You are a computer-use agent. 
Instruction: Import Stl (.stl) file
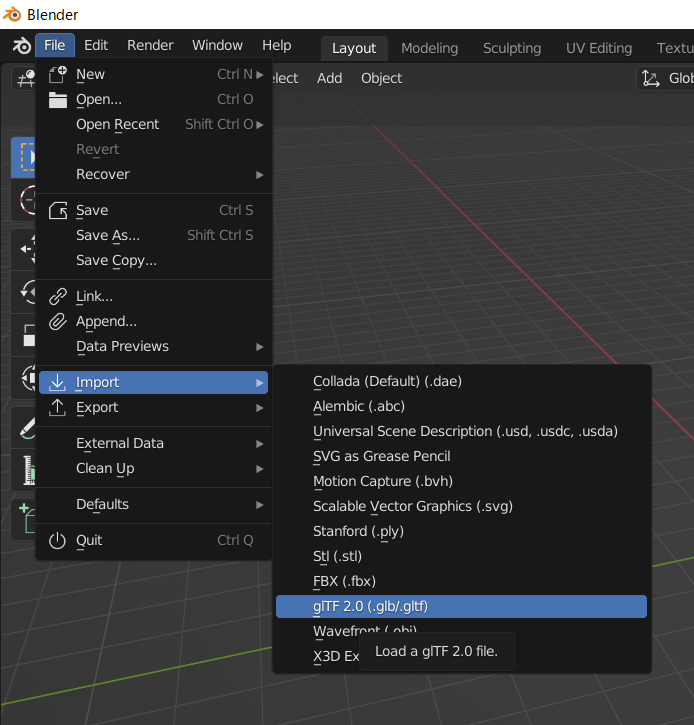[461, 556]
